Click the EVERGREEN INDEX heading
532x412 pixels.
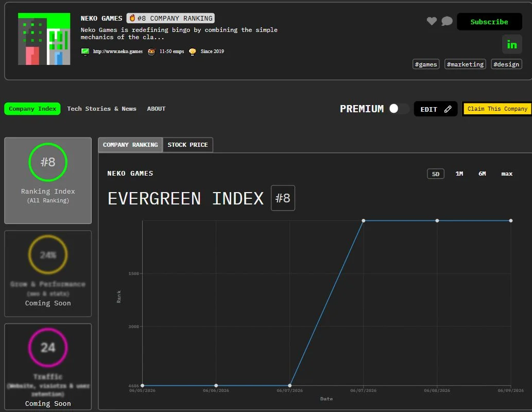coord(185,199)
